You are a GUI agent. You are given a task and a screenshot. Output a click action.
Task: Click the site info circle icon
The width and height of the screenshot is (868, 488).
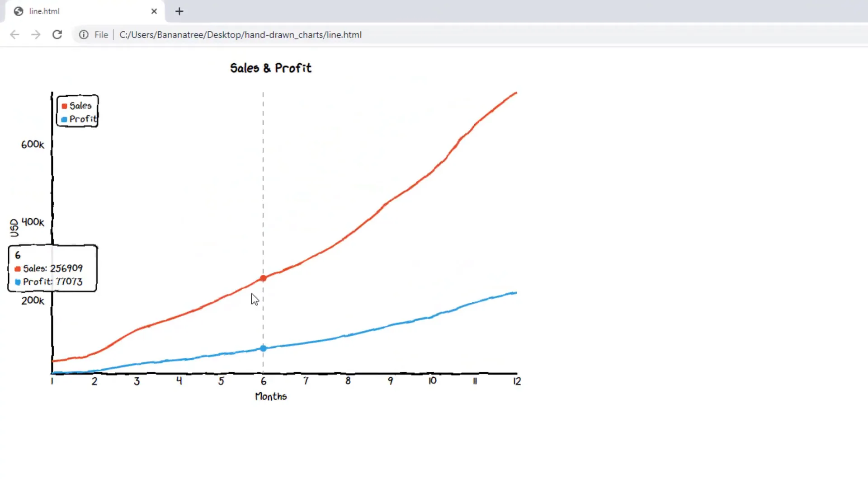(x=84, y=35)
